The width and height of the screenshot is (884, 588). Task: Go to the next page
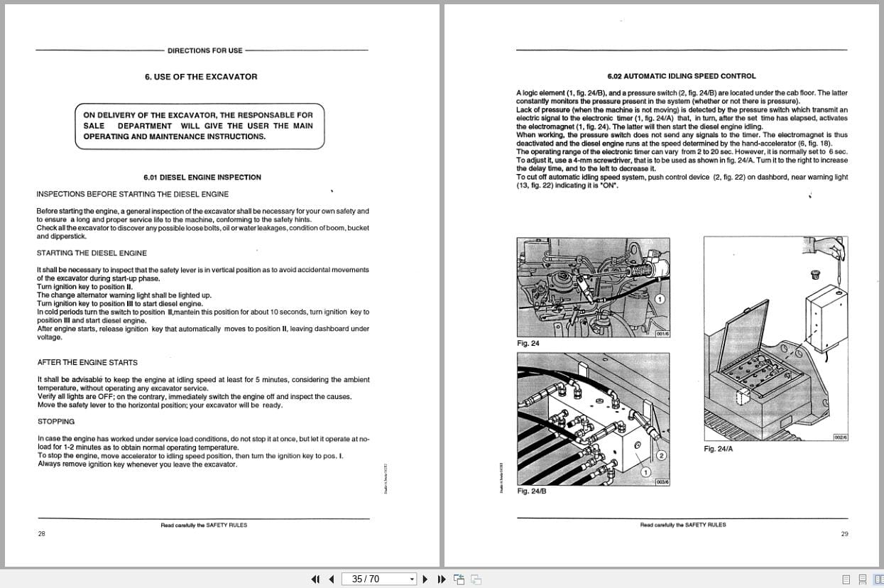point(425,579)
